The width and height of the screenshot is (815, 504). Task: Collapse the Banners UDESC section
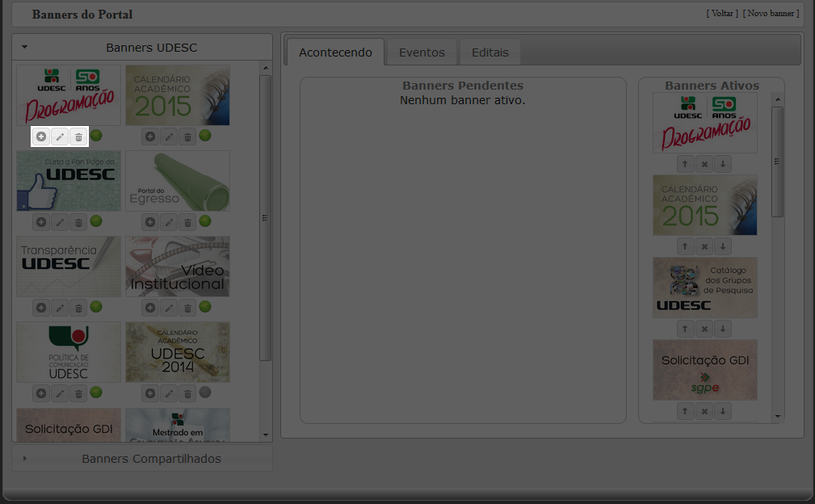click(x=142, y=48)
